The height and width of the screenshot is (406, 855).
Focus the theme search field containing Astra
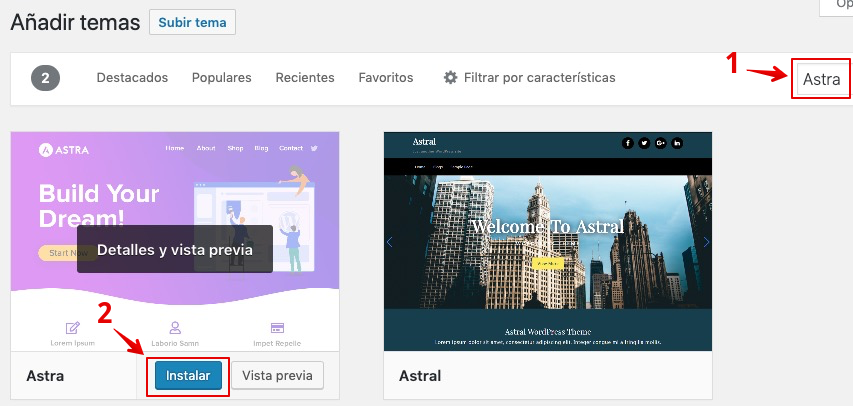(821, 79)
